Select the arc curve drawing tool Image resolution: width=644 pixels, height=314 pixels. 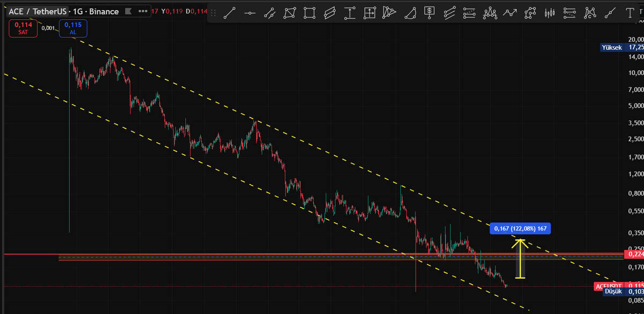(x=410, y=12)
